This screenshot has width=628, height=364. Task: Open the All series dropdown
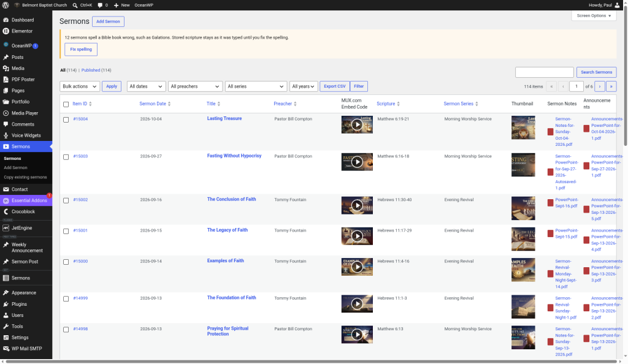coord(256,86)
